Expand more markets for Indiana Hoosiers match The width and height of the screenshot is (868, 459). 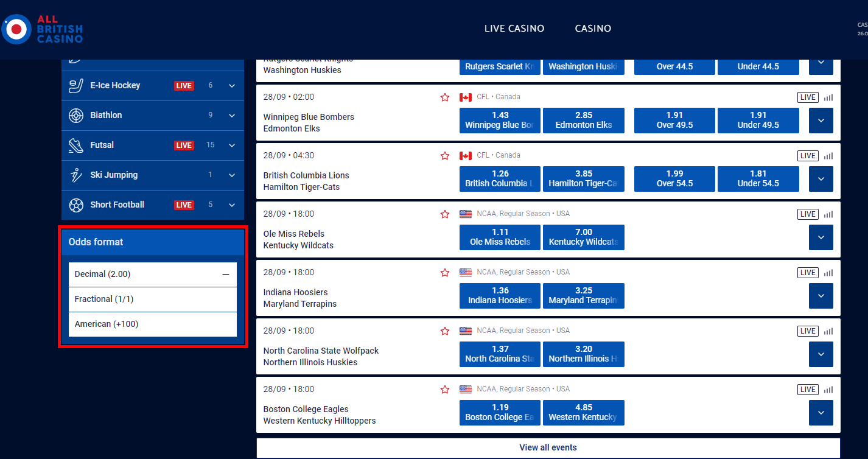point(821,296)
